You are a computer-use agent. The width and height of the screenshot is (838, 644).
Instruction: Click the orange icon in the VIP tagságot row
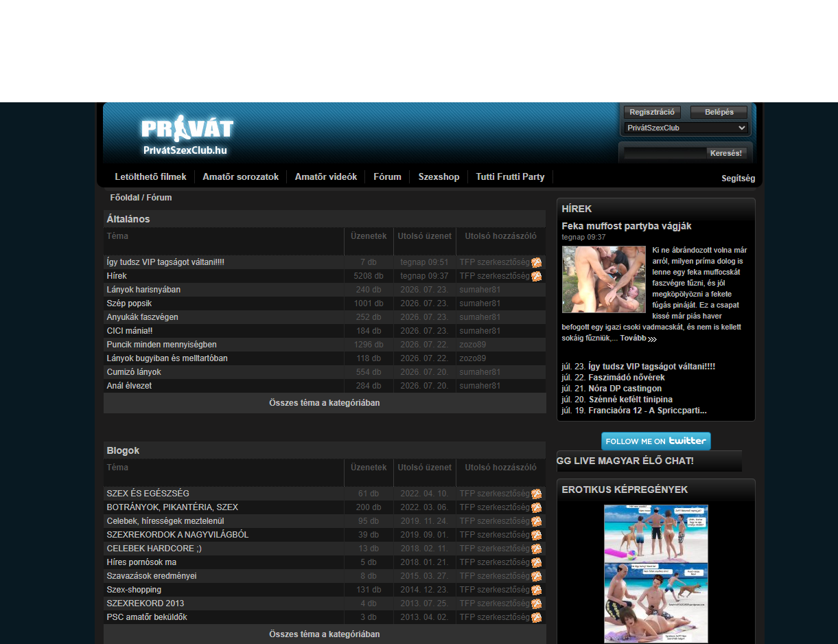click(537, 263)
